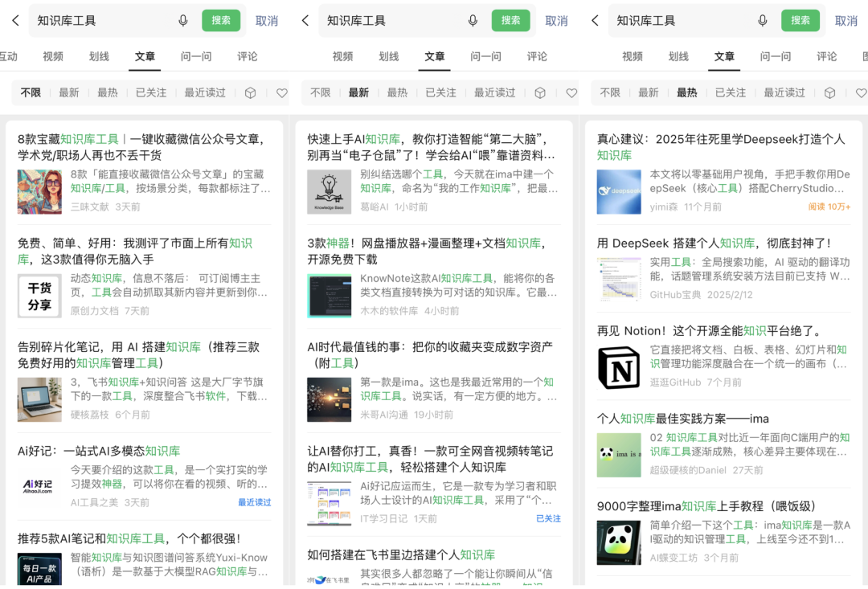Image resolution: width=868 pixels, height=589 pixels.
Task: Tap the microphone icon in the left search bar
Action: tap(182, 21)
